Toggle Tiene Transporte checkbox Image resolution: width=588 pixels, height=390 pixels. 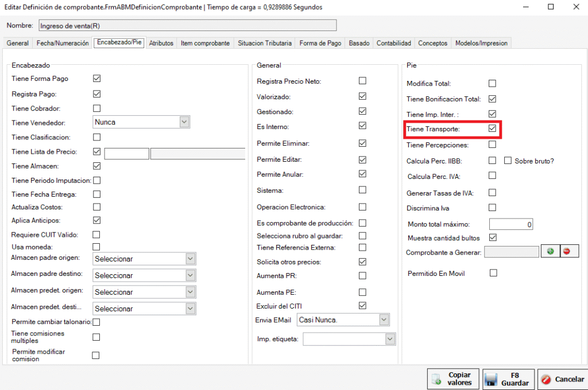coord(492,129)
